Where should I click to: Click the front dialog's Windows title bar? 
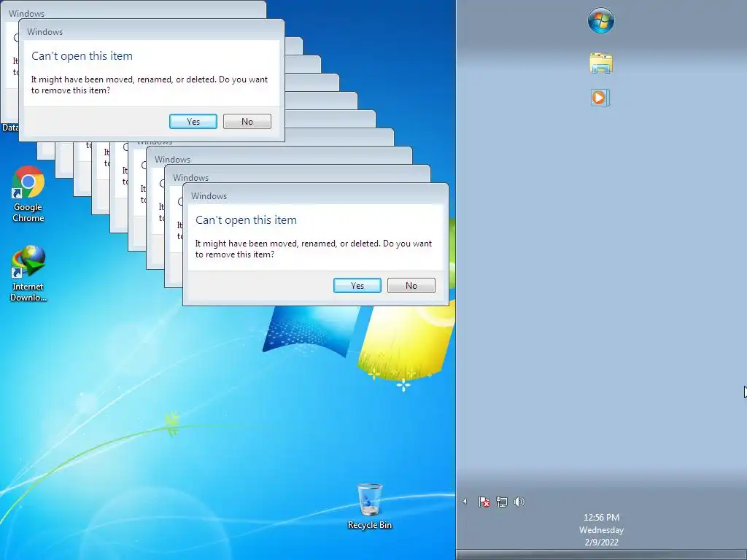pos(315,195)
